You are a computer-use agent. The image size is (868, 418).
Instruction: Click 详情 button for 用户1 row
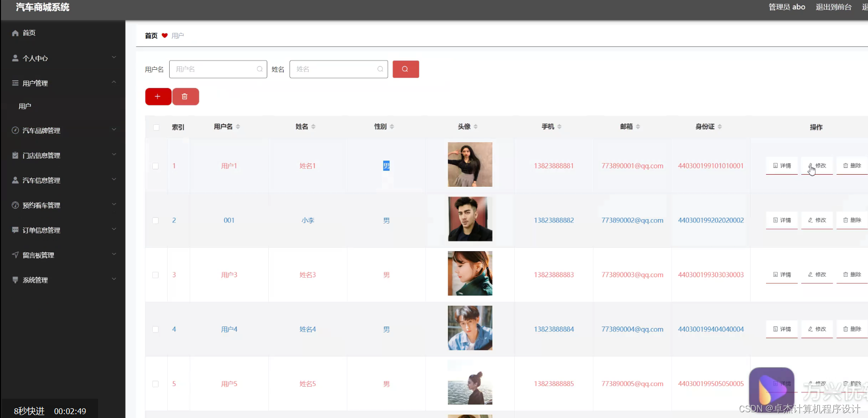coord(782,166)
